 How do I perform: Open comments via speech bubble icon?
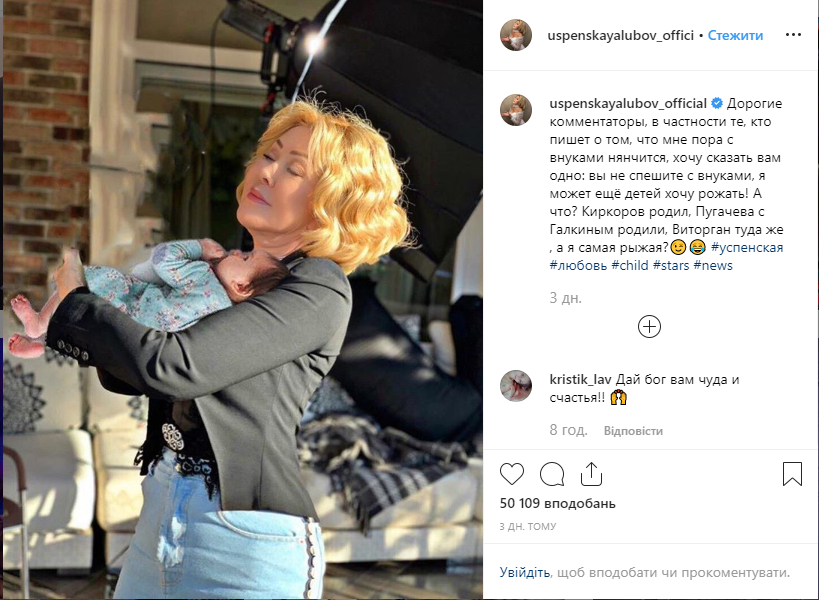552,474
